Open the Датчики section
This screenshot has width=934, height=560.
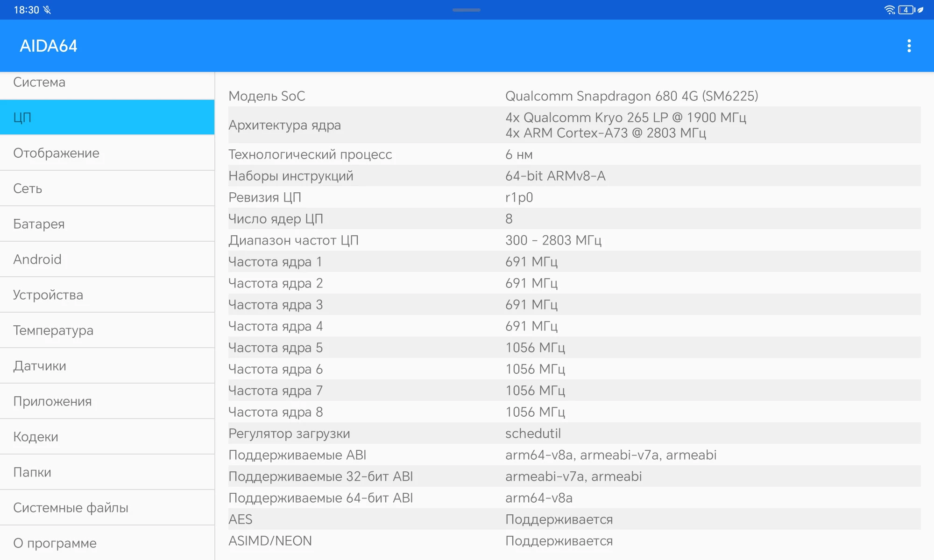click(x=107, y=365)
